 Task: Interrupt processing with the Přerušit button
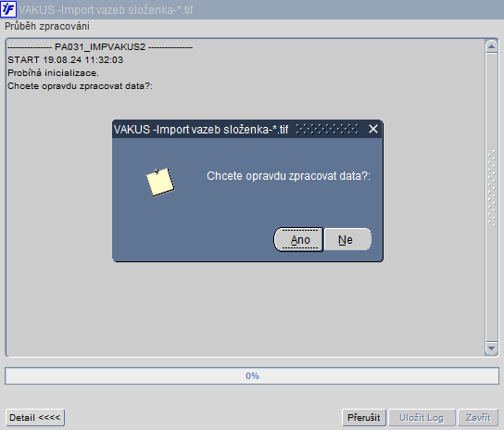364,417
